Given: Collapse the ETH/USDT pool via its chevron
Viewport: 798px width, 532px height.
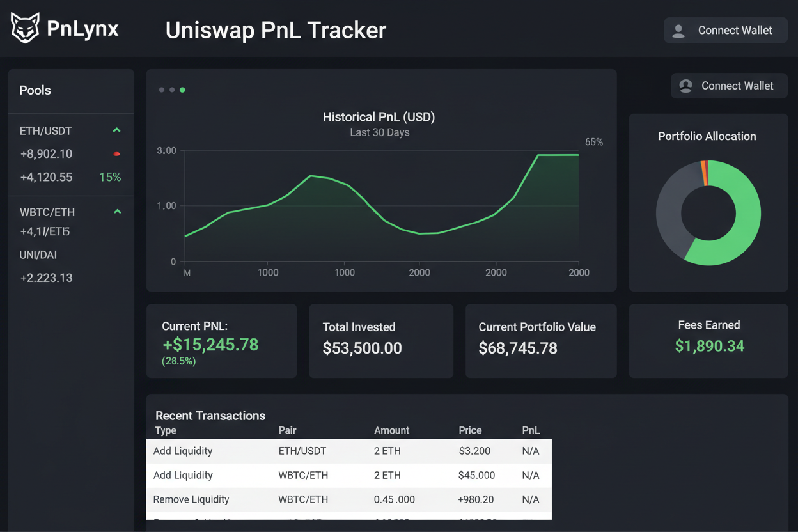Looking at the screenshot, I should pyautogui.click(x=116, y=130).
